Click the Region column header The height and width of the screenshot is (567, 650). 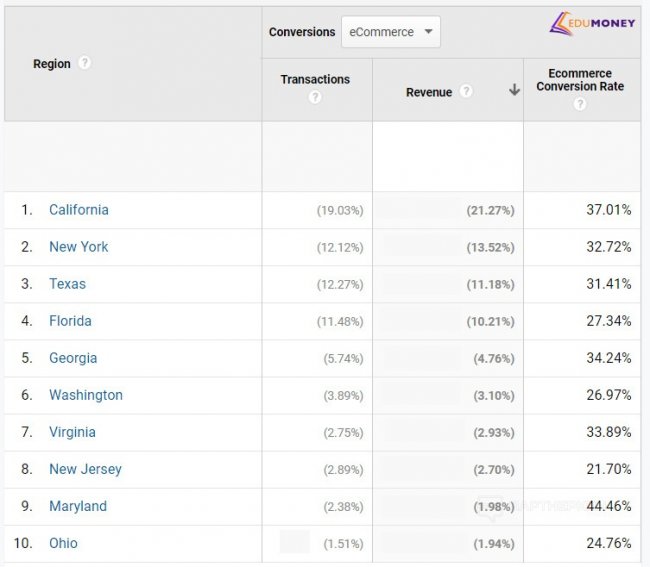click(x=52, y=64)
